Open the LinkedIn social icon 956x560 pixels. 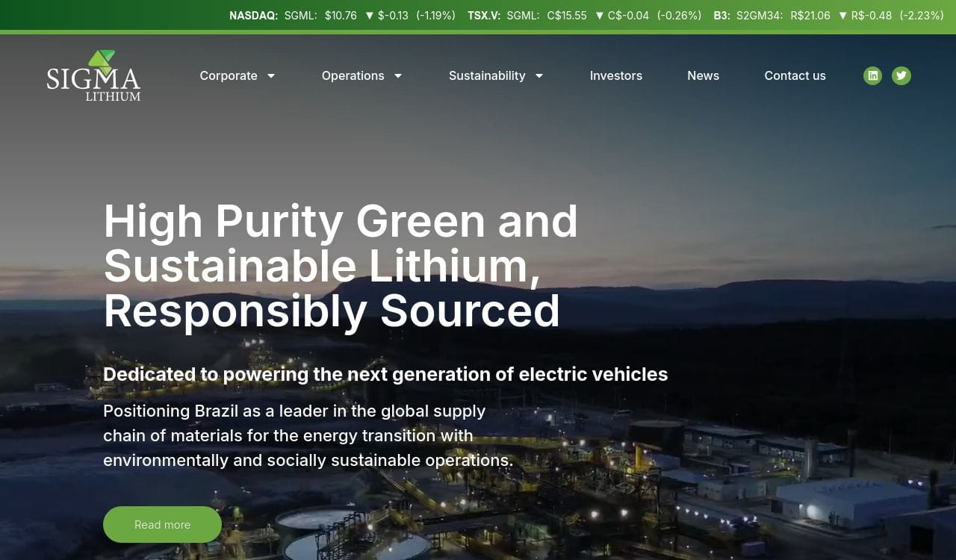872,75
